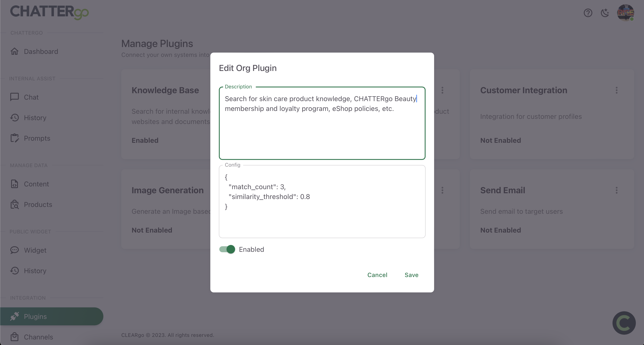Viewport: 644px width, 345px height.
Task: Click the Description text area
Action: [x=322, y=123]
